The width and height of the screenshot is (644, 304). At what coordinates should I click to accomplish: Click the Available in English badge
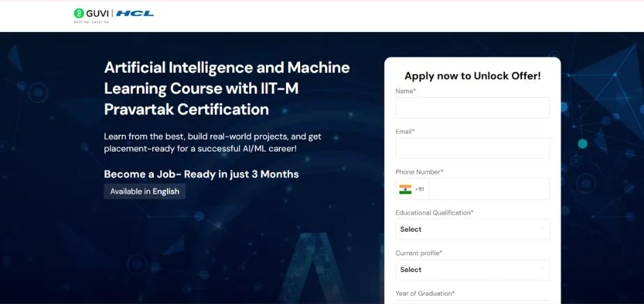point(144,191)
